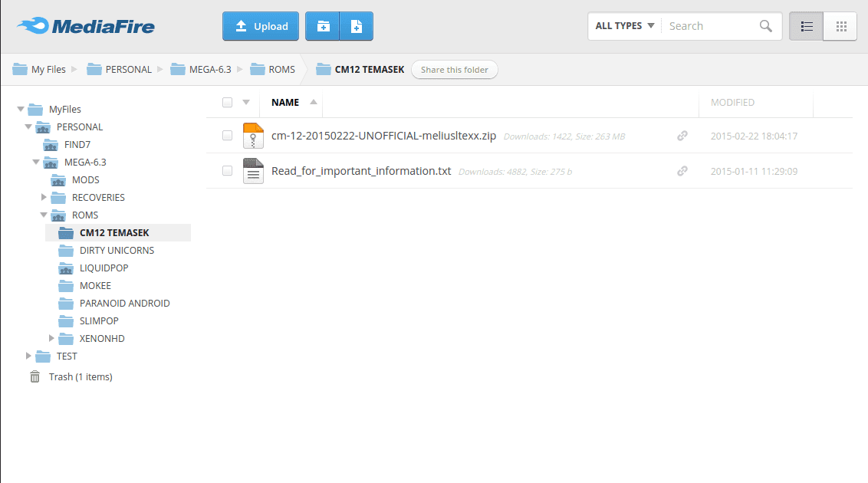The width and height of the screenshot is (868, 483).
Task: Add a new file using the toolbar icon
Action: pyautogui.click(x=357, y=26)
